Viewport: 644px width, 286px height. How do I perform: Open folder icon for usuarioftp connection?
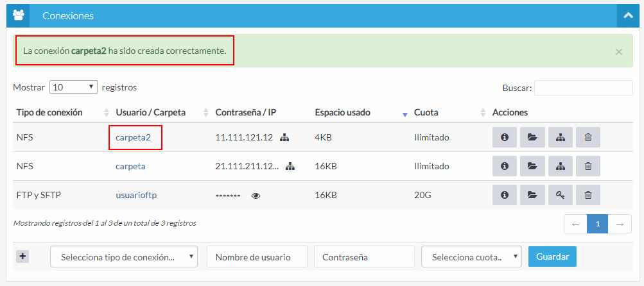[532, 195]
